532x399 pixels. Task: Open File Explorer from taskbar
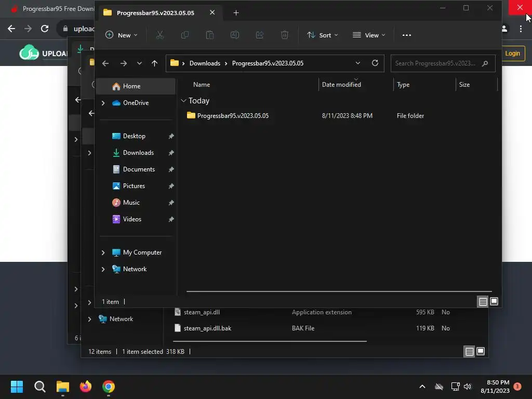click(63, 387)
